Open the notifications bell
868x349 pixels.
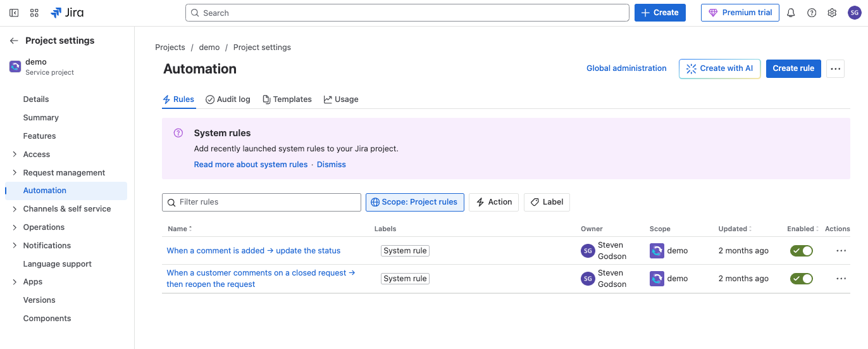(x=791, y=13)
